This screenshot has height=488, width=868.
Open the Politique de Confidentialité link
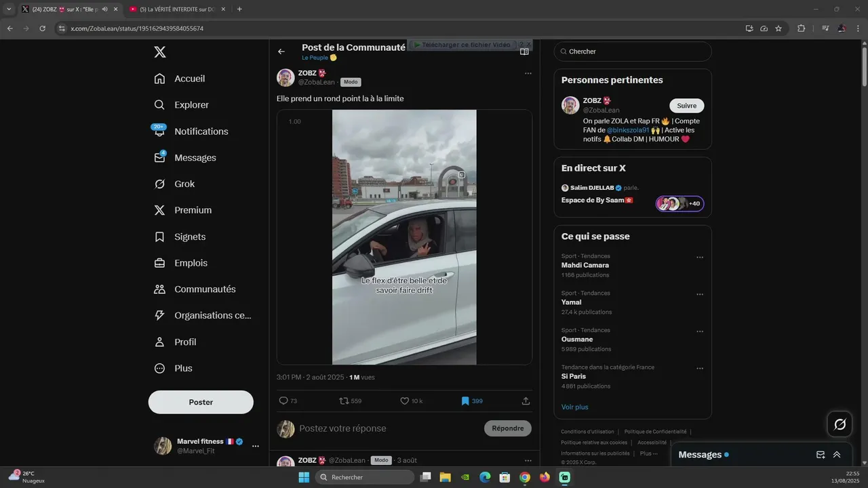pos(655,432)
